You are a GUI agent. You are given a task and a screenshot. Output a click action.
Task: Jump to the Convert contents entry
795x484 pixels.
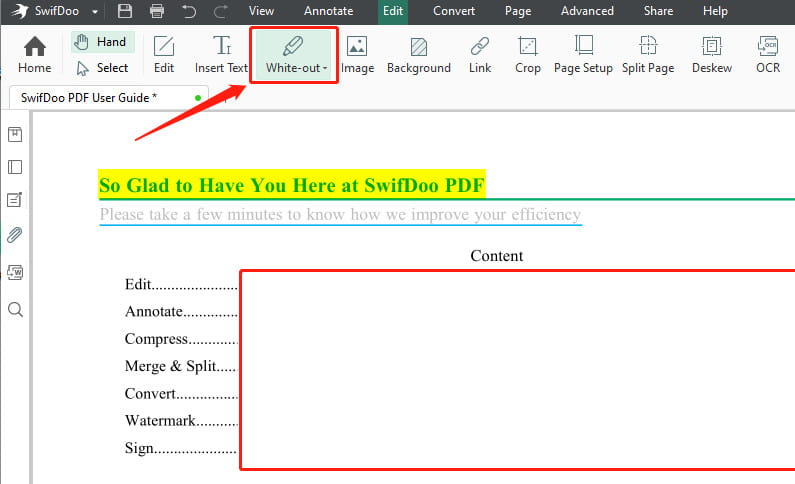tap(181, 394)
